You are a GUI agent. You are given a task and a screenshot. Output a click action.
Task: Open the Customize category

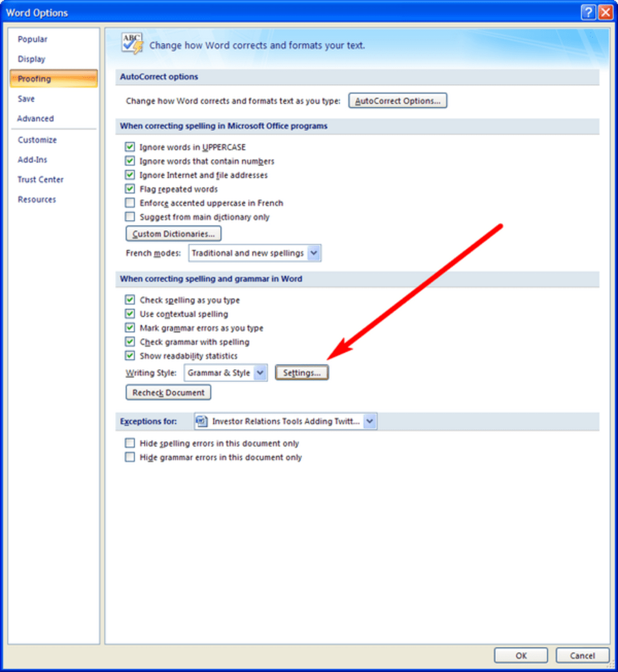click(37, 139)
